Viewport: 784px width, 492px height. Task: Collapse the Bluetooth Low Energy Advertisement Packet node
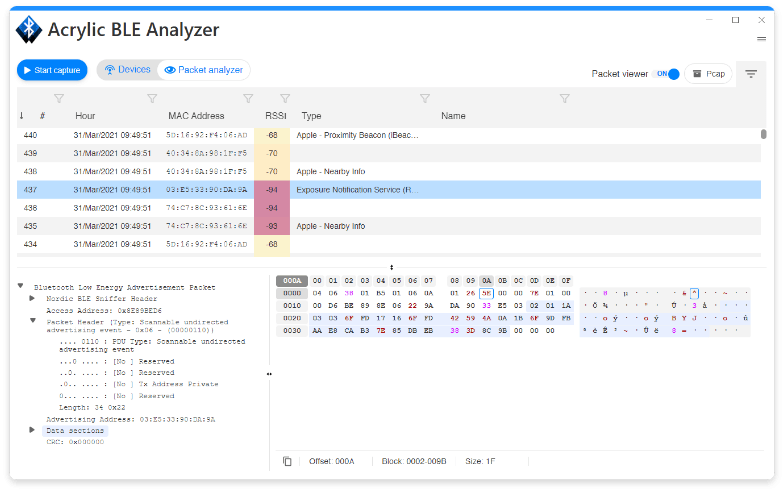pos(20,286)
